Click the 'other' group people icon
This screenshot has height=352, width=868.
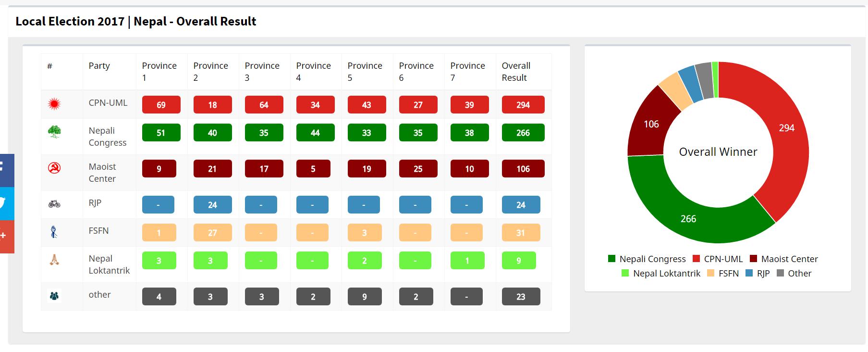coord(54,296)
